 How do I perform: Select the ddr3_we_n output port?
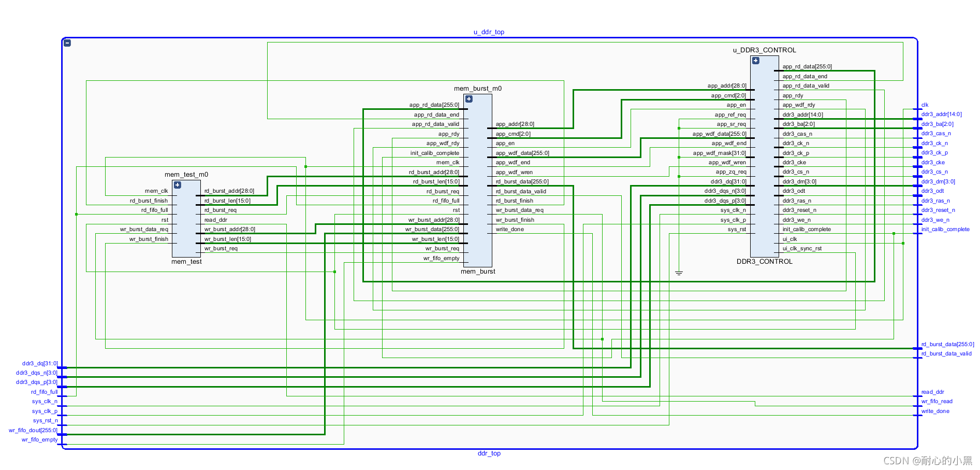(935, 220)
